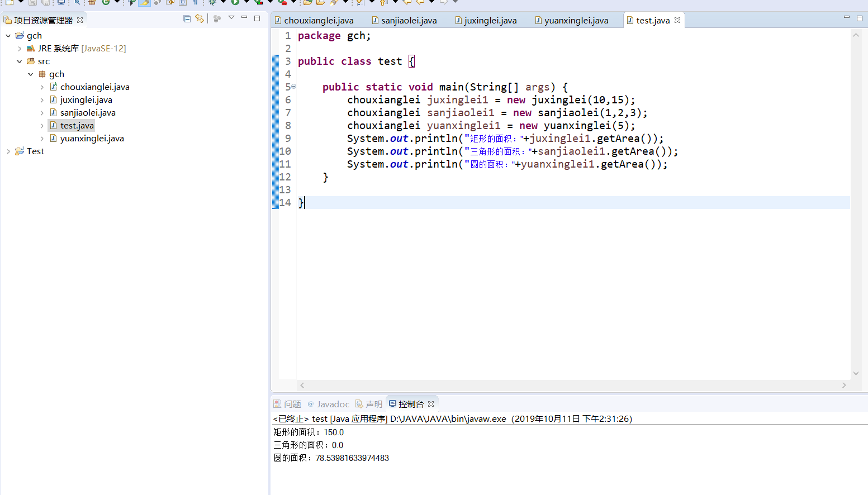Select the 项目资源管理器 view tab
The image size is (868, 495).
click(x=44, y=20)
